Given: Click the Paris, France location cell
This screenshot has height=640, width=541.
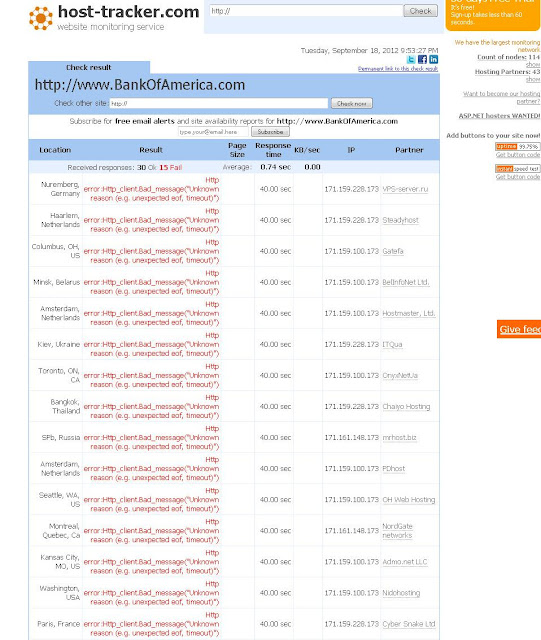Looking at the screenshot, I should point(58,624).
